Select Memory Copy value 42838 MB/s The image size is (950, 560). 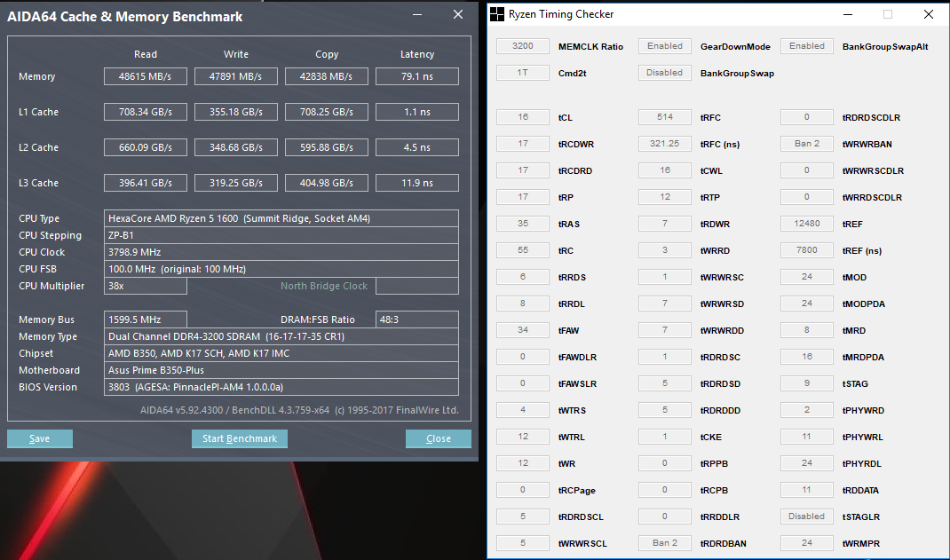tap(327, 76)
